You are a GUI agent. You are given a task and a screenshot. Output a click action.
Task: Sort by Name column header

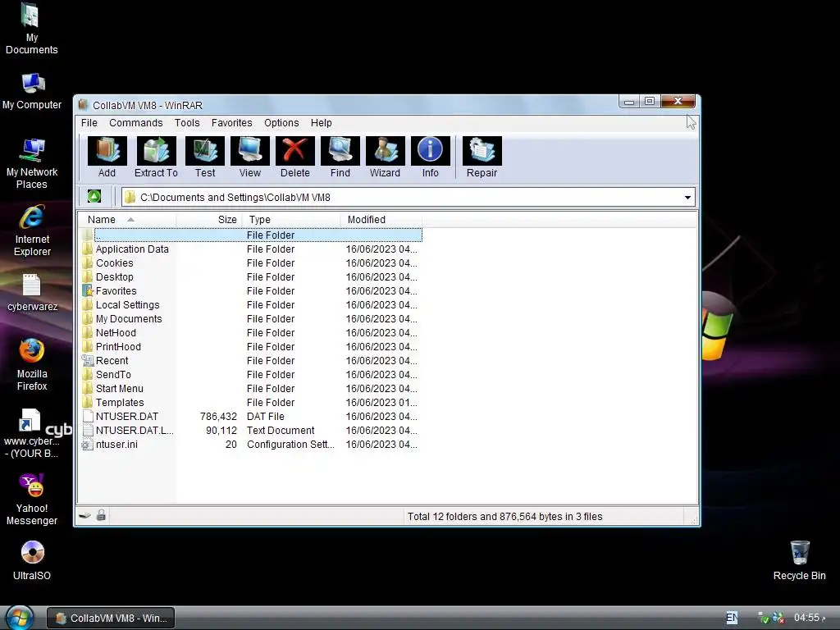127,220
